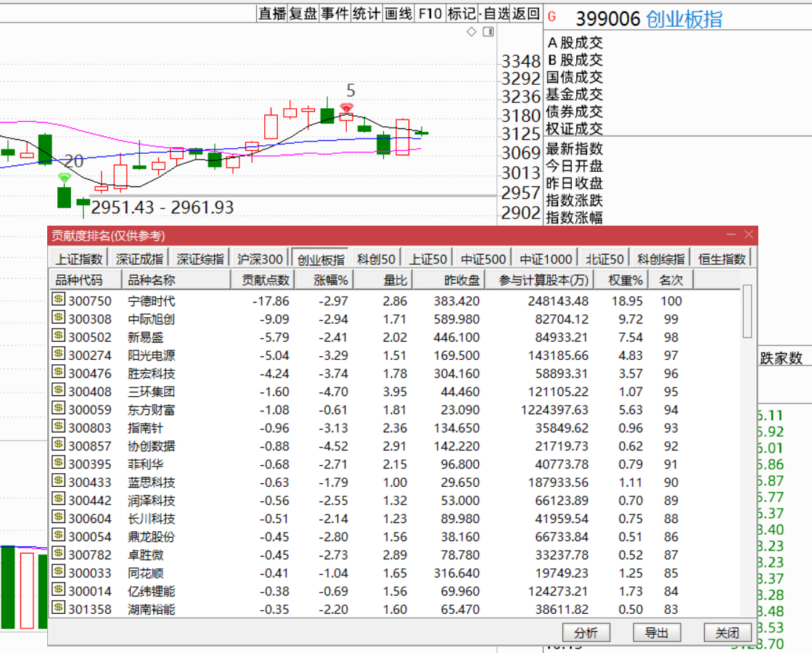Switch to the 中证500 tab

[x=483, y=258]
